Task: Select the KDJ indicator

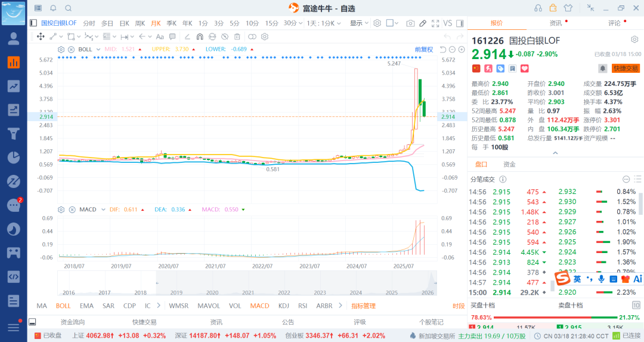Action: pyautogui.click(x=283, y=306)
